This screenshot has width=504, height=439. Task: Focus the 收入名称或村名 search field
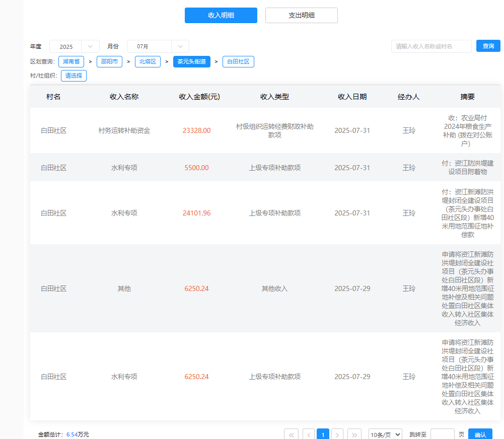pos(431,46)
